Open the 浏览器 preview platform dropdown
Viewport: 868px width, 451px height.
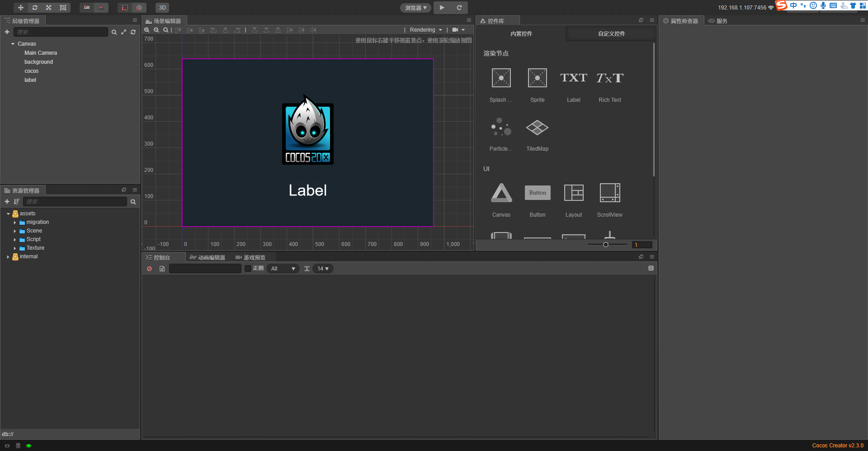click(x=415, y=8)
